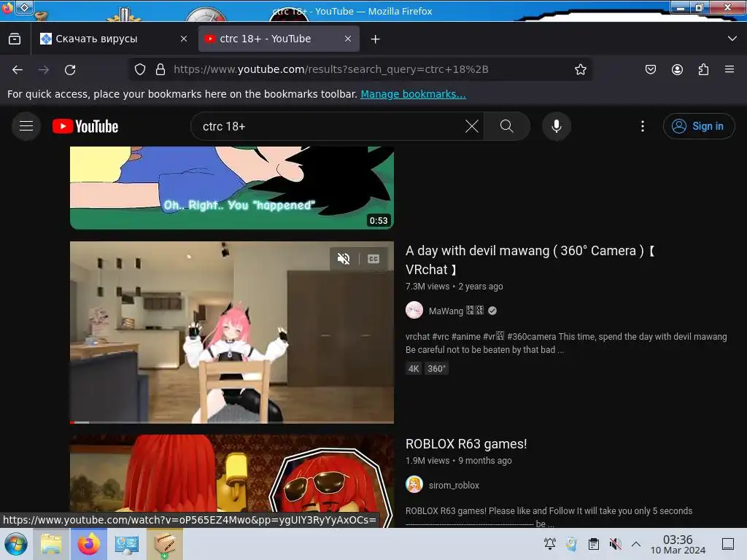This screenshot has width=747, height=560.
Task: Open sirom_roblox channel avatar
Action: 414,485
